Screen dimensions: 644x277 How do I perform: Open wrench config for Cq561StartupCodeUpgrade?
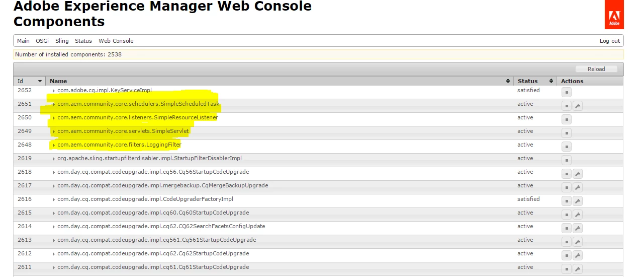577,242
